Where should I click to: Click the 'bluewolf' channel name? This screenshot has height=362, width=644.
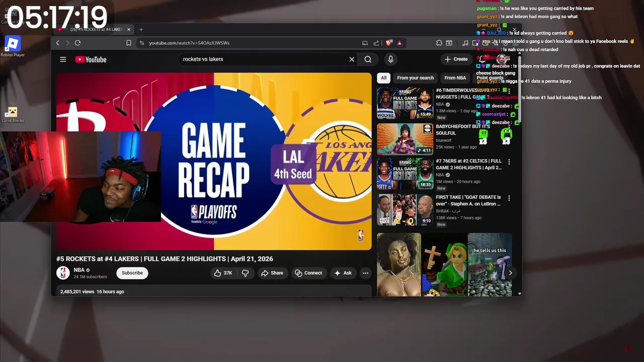pyautogui.click(x=443, y=140)
